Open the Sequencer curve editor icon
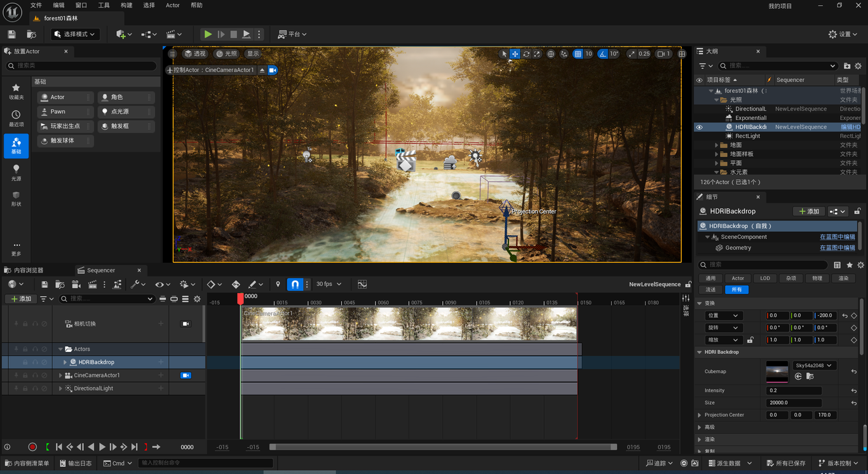The image size is (868, 474). pos(362,284)
